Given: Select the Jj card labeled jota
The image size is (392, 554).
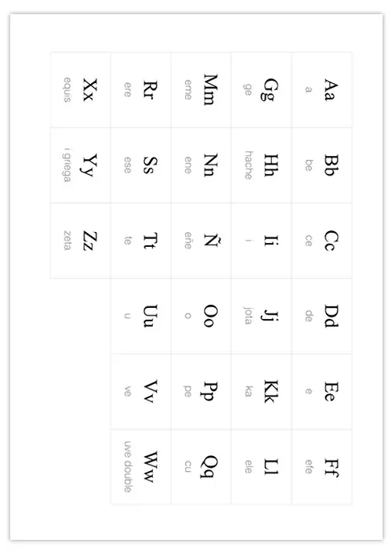Looking at the screenshot, I should [262, 316].
